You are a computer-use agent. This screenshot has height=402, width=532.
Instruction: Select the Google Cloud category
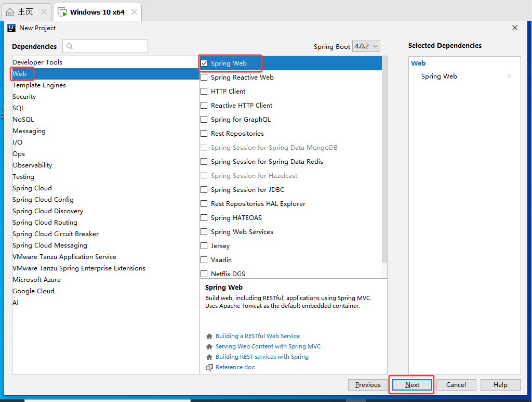[105, 291]
